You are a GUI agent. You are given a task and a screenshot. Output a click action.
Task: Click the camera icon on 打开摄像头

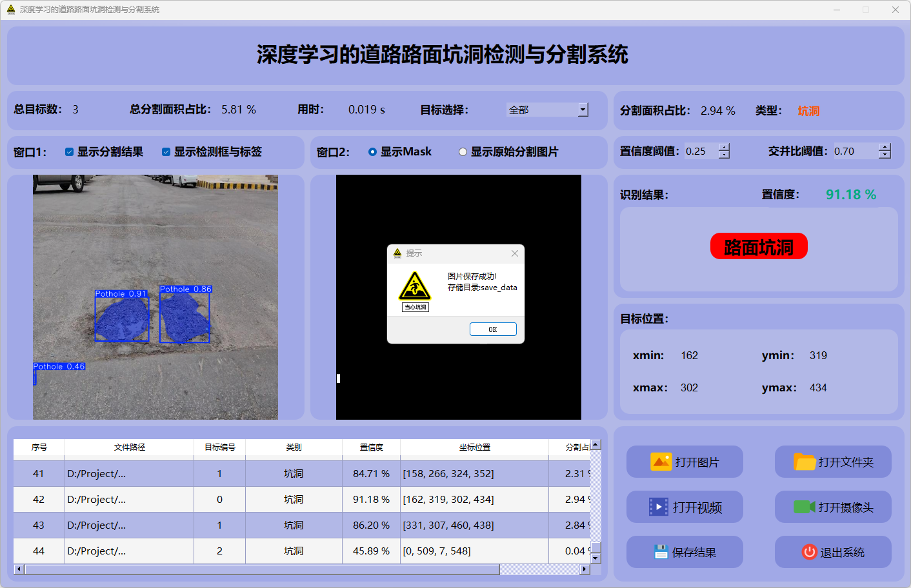pos(804,507)
